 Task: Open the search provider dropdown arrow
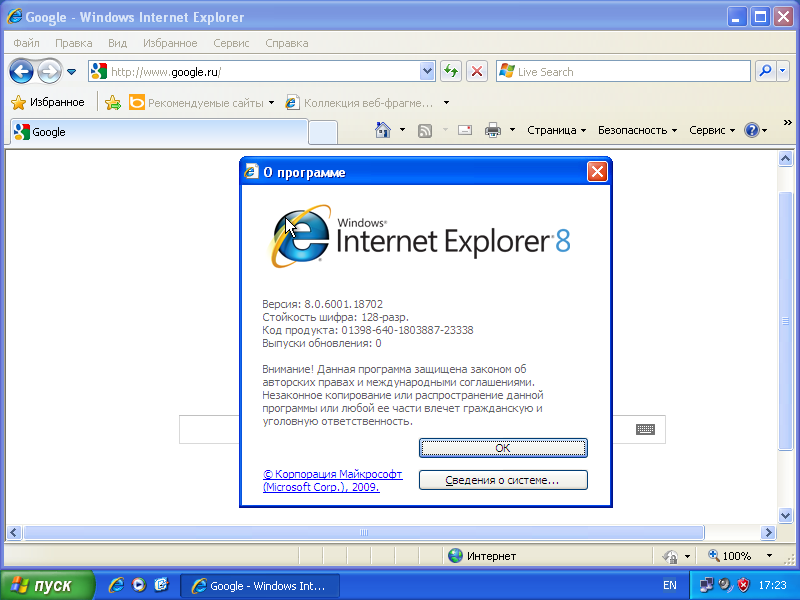(783, 71)
